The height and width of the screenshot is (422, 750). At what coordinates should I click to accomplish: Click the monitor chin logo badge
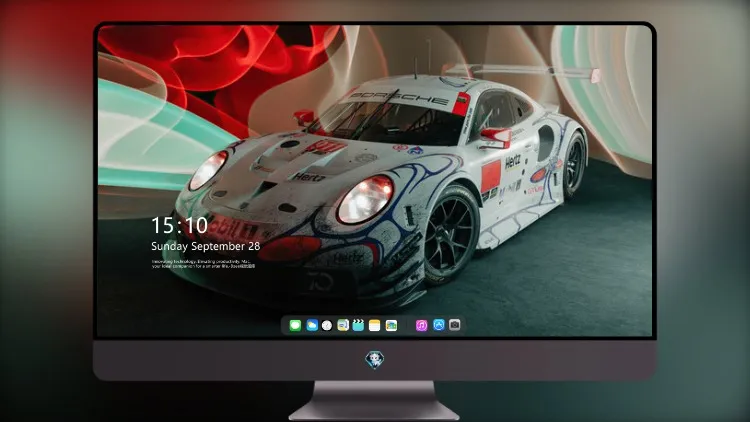pyautogui.click(x=375, y=360)
